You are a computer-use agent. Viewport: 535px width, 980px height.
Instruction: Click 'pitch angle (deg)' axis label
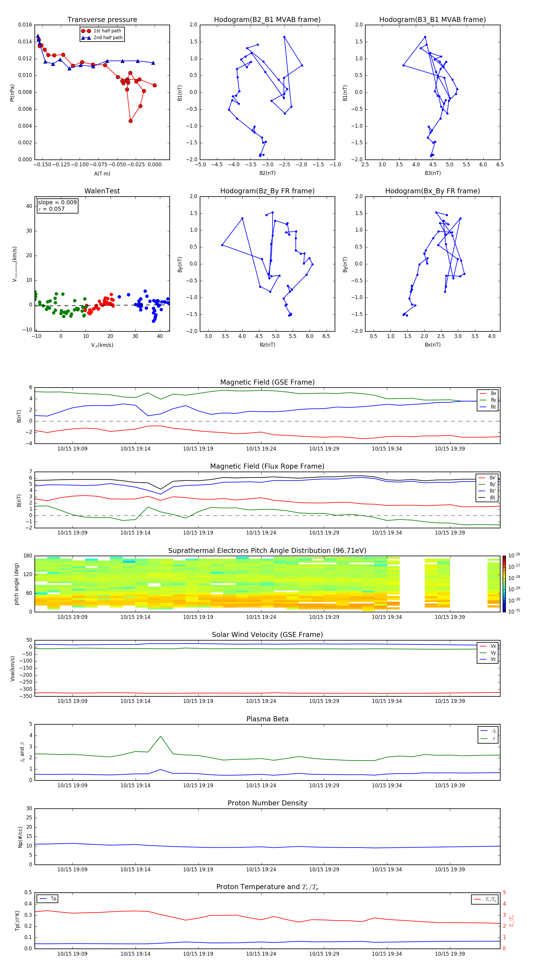click(x=16, y=584)
